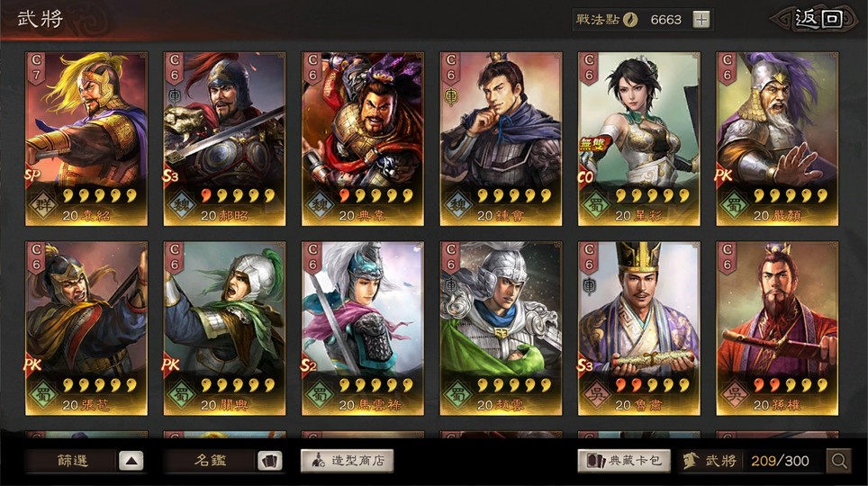Select the 趙雲 general card
The width and height of the screenshot is (868, 486).
[501, 328]
